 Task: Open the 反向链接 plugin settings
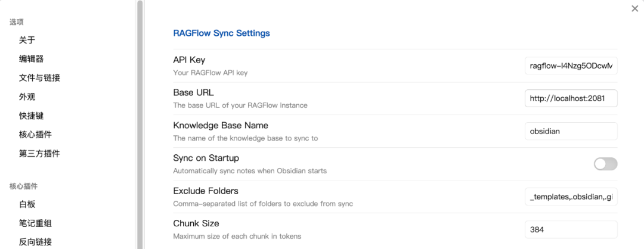(35, 242)
